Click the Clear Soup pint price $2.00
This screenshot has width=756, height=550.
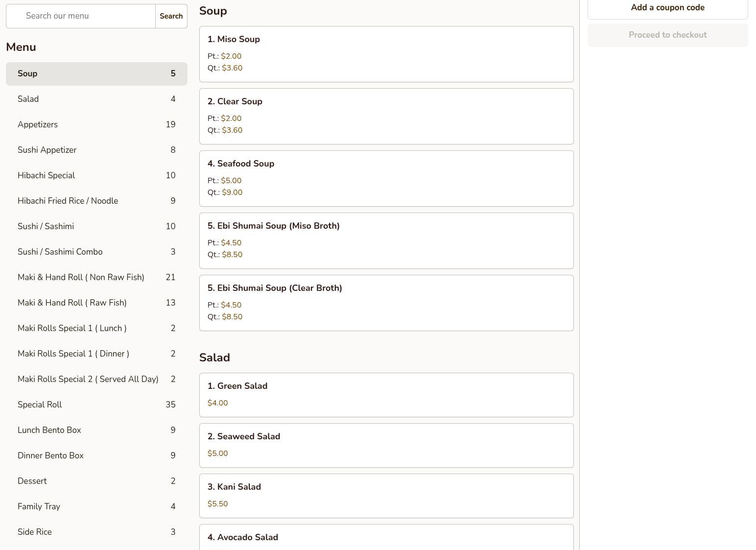[231, 119]
